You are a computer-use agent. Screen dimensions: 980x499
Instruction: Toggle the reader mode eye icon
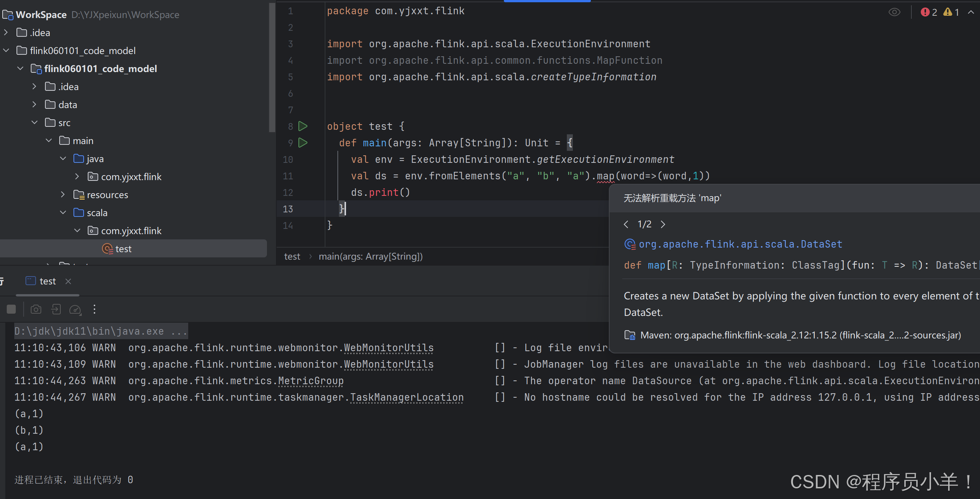point(894,12)
